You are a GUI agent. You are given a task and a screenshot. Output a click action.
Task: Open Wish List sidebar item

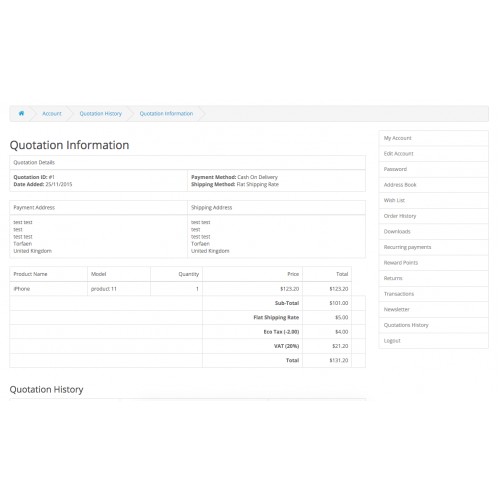(x=434, y=200)
